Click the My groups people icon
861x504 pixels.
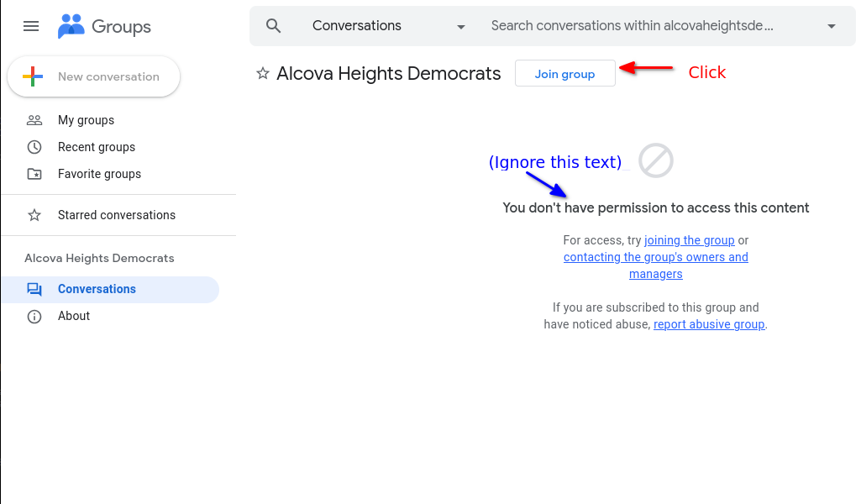tap(34, 120)
